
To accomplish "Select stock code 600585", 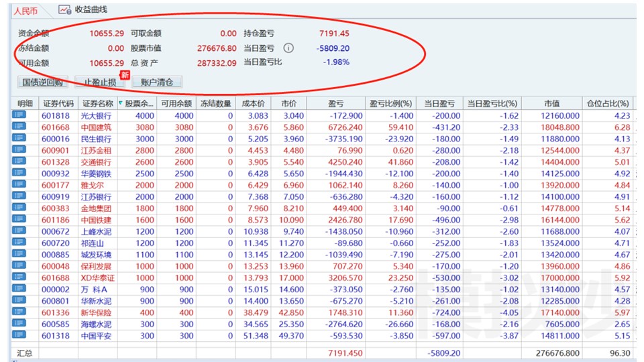I will click(x=56, y=324).
